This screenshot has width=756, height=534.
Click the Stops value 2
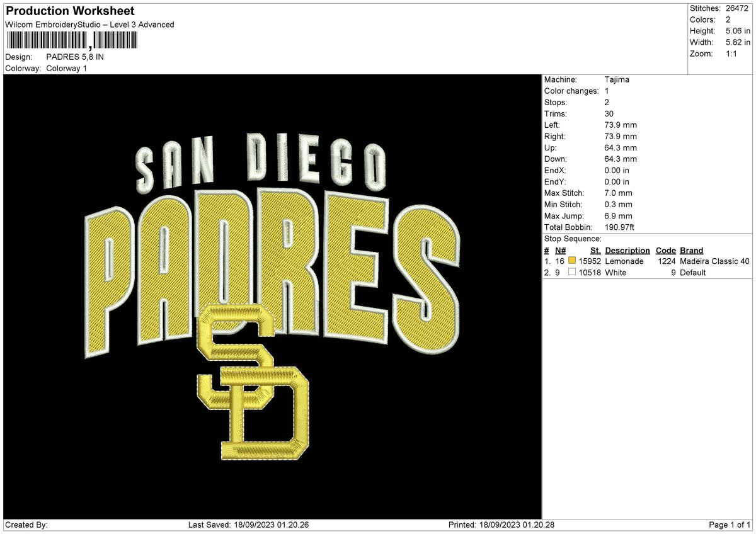pyautogui.click(x=607, y=102)
